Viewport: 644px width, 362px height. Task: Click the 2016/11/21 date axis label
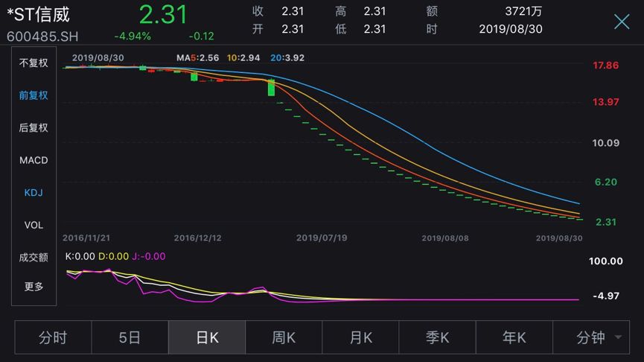(x=86, y=238)
